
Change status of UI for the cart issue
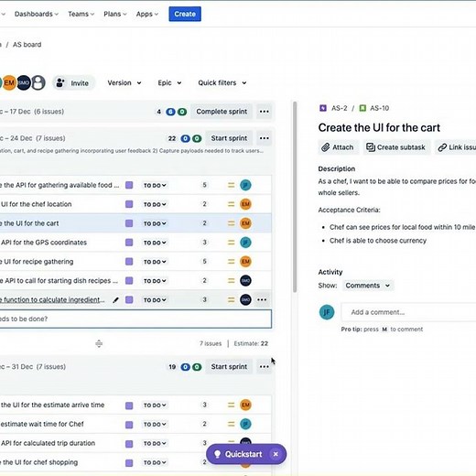tap(155, 223)
